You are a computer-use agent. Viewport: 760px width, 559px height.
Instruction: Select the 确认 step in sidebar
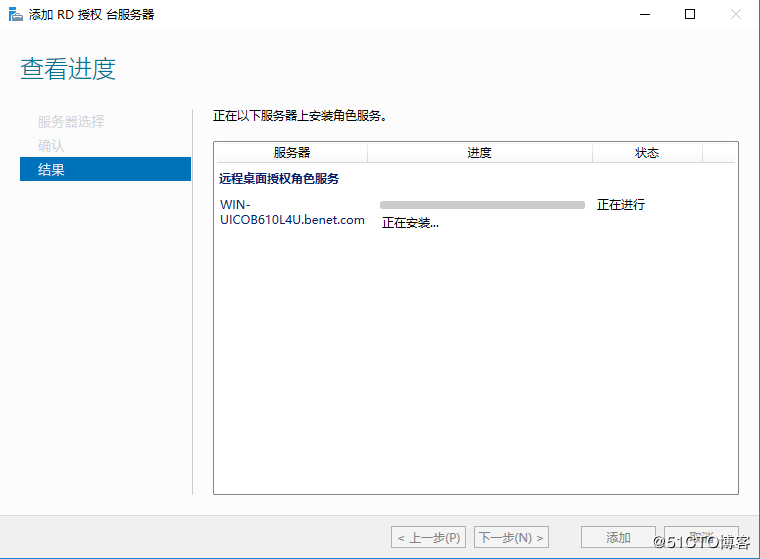[x=51, y=146]
